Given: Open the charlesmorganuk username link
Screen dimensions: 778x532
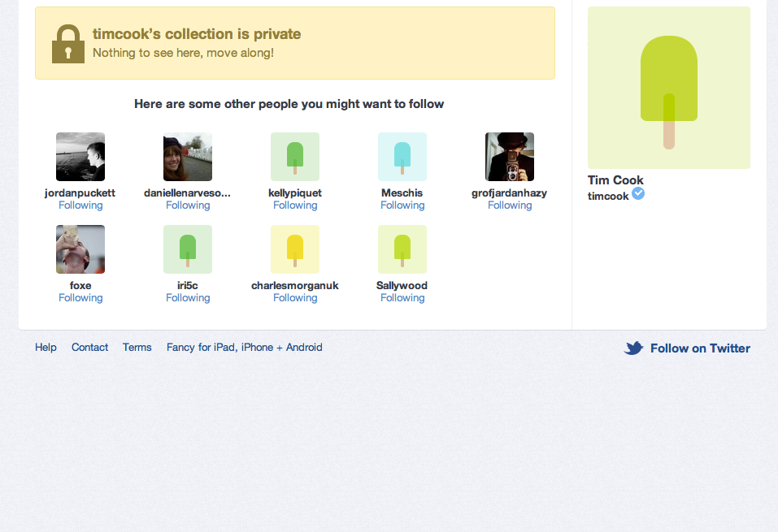Looking at the screenshot, I should coord(295,286).
